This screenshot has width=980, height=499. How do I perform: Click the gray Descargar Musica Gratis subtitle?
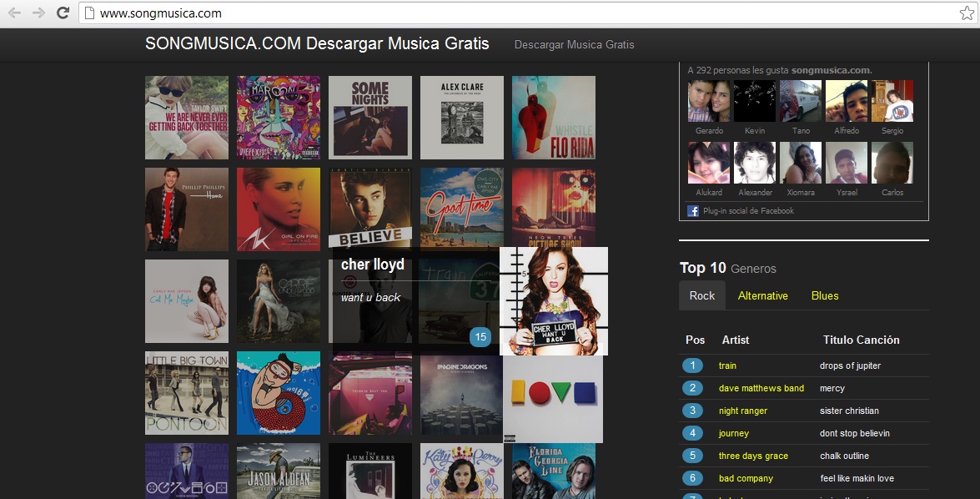coord(574,45)
